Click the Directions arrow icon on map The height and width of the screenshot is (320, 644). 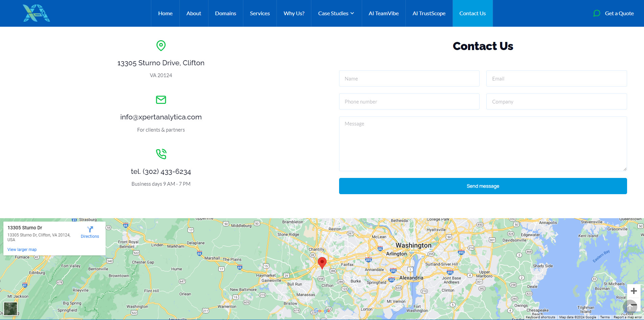pyautogui.click(x=90, y=229)
